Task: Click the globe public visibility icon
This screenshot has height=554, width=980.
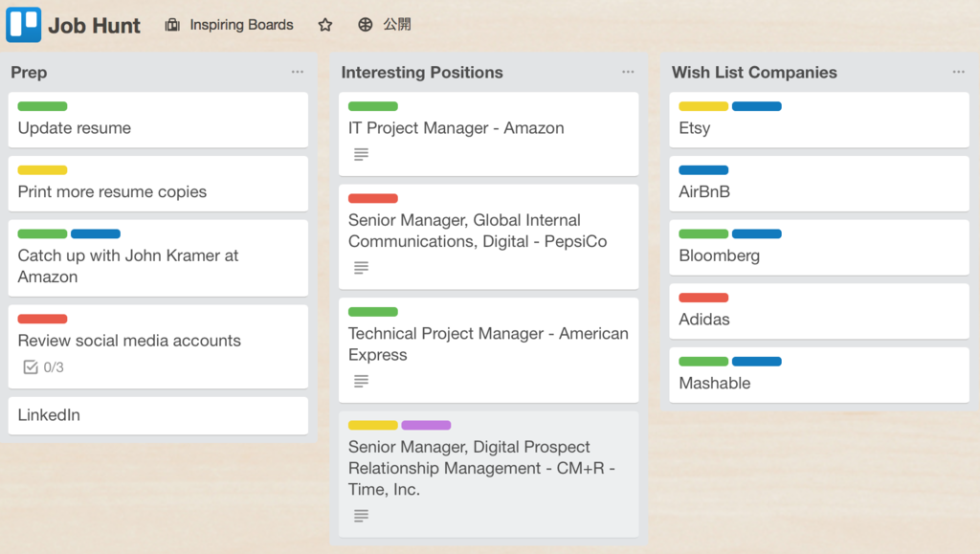Action: coord(365,25)
